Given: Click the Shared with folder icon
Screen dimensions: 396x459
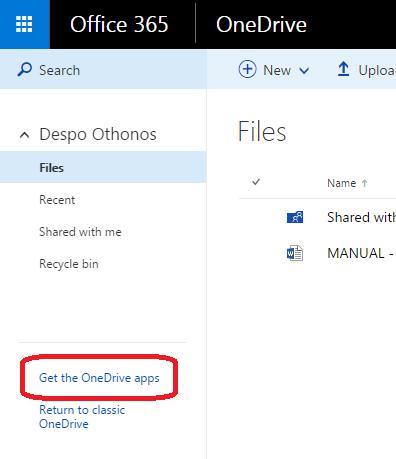Looking at the screenshot, I should tap(295, 217).
